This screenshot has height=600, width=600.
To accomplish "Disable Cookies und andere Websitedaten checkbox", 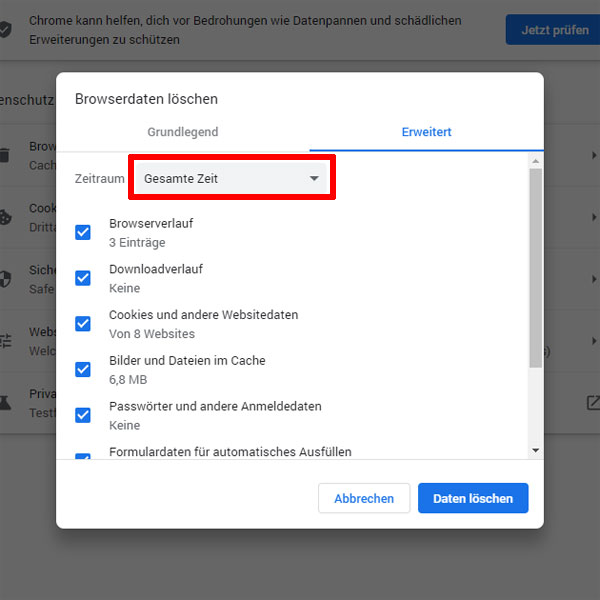I will point(83,324).
